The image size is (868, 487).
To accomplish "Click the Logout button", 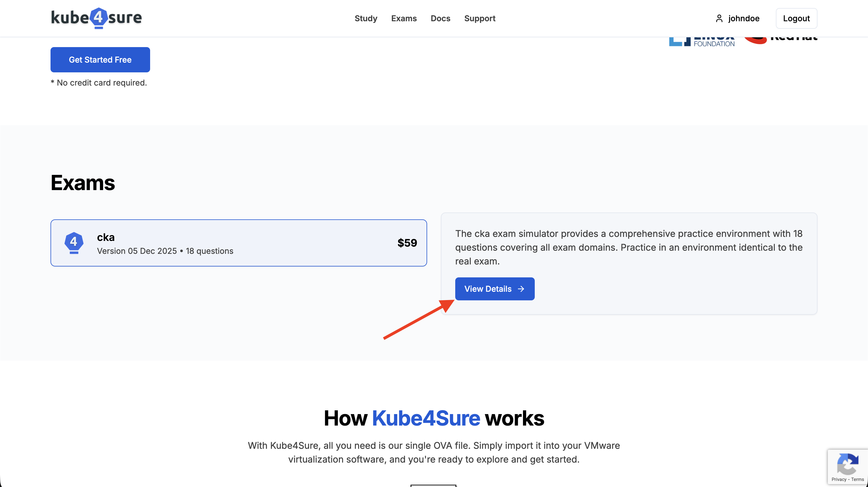I will [796, 19].
